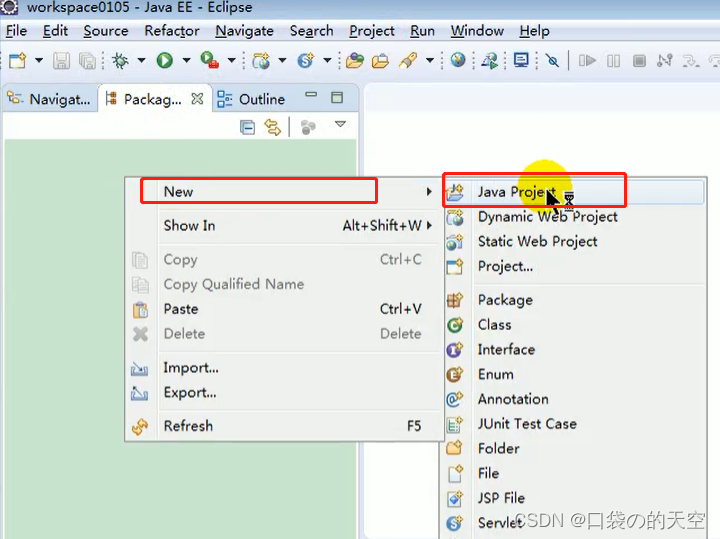Open the Help menu

(534, 31)
